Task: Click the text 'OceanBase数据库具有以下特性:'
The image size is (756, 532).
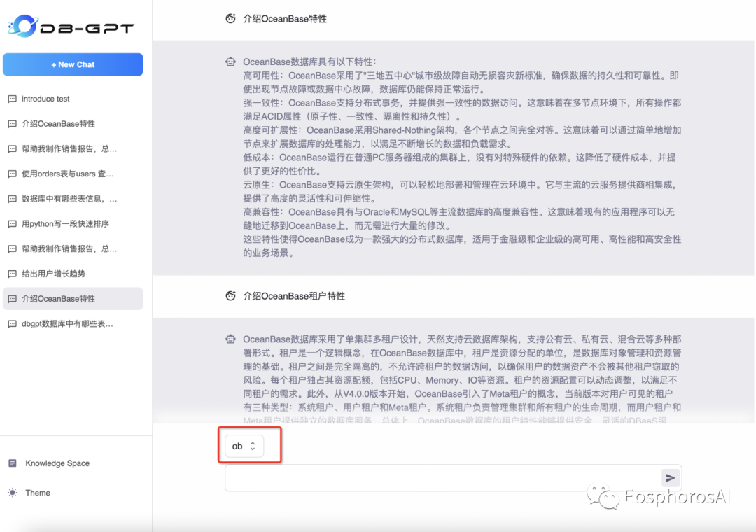Action: [x=309, y=62]
